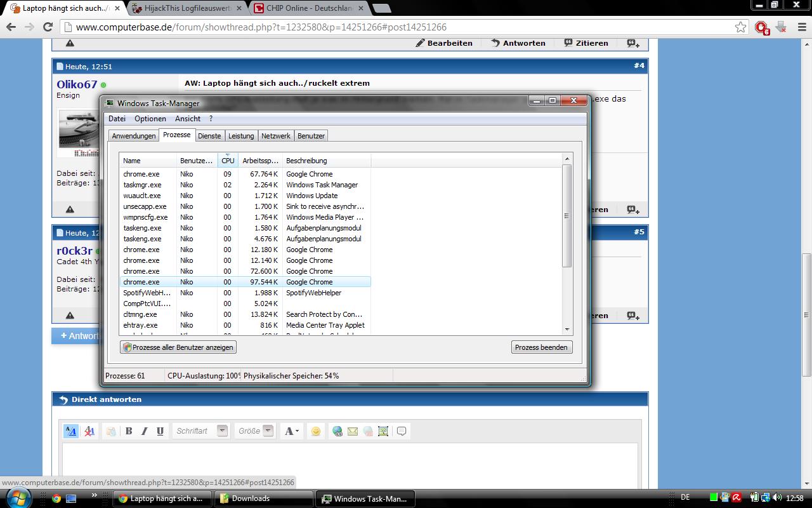
Task: Click the red Avira tray icon
Action: 737,498
